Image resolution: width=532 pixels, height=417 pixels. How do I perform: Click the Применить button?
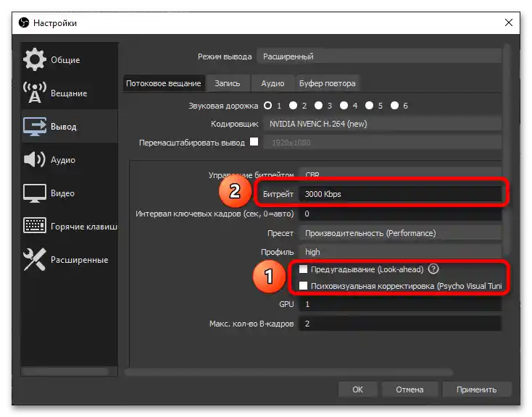click(x=476, y=389)
